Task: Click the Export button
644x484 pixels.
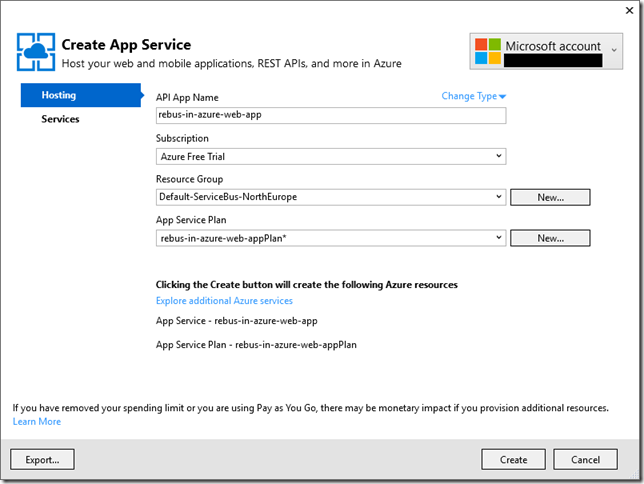Action: click(42, 459)
